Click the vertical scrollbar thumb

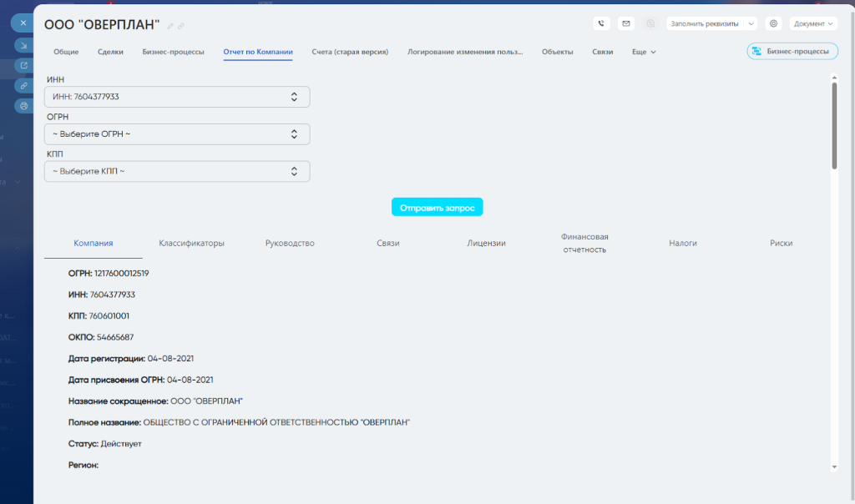[x=833, y=125]
